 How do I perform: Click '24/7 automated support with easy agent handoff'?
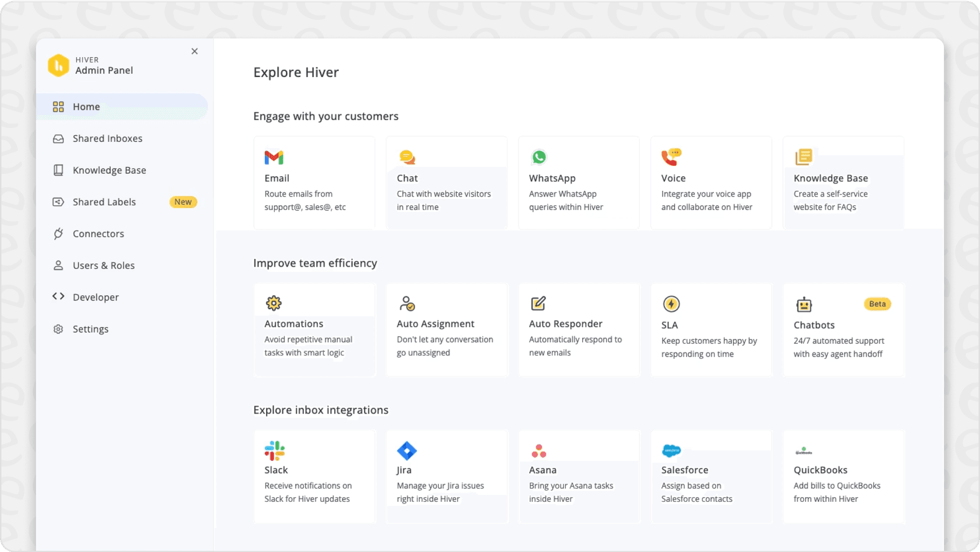pyautogui.click(x=839, y=347)
